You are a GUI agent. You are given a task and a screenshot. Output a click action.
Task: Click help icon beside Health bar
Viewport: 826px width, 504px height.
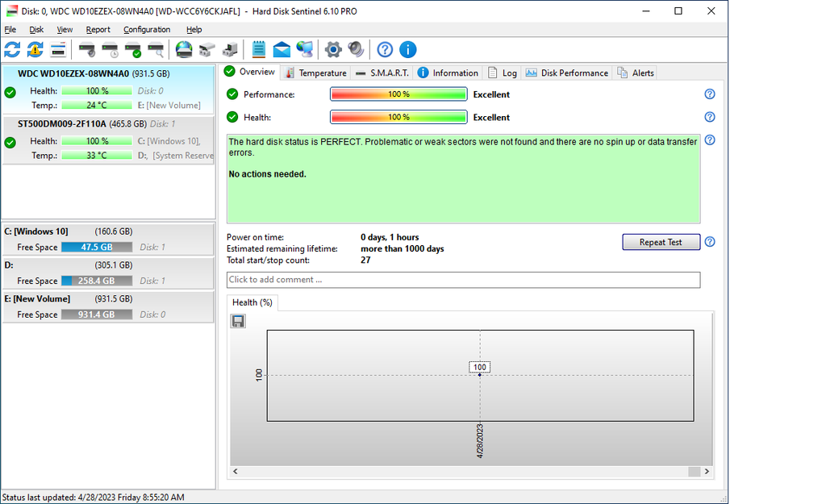click(x=710, y=117)
